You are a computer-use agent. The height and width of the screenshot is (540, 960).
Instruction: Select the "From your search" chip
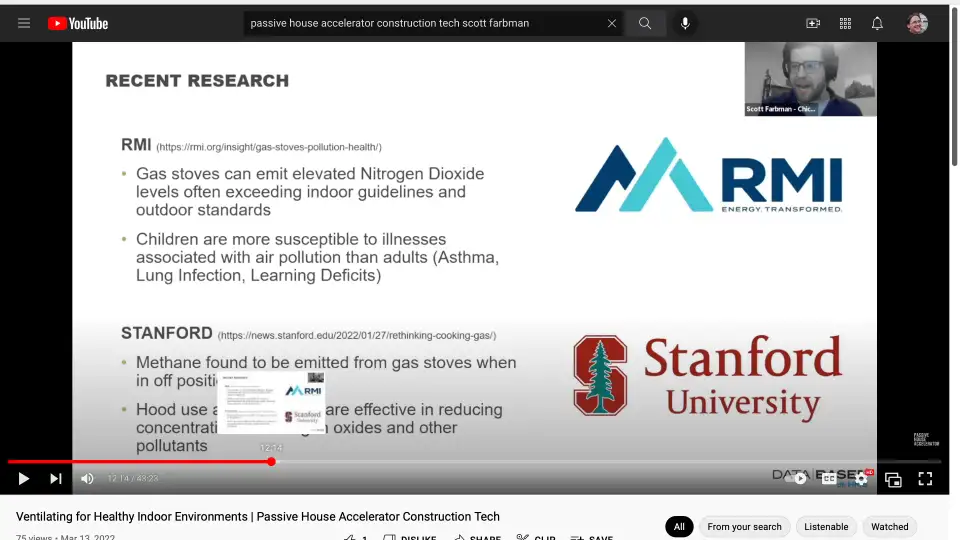click(x=744, y=527)
